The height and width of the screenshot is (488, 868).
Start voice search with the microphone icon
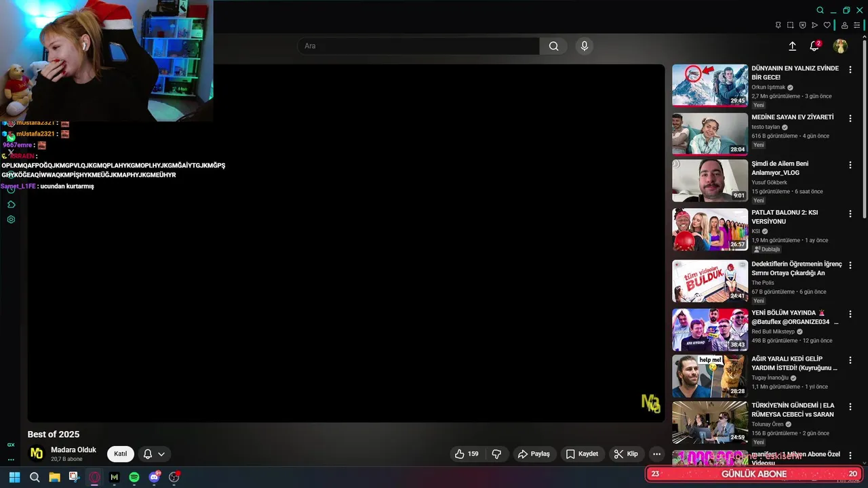tap(585, 46)
